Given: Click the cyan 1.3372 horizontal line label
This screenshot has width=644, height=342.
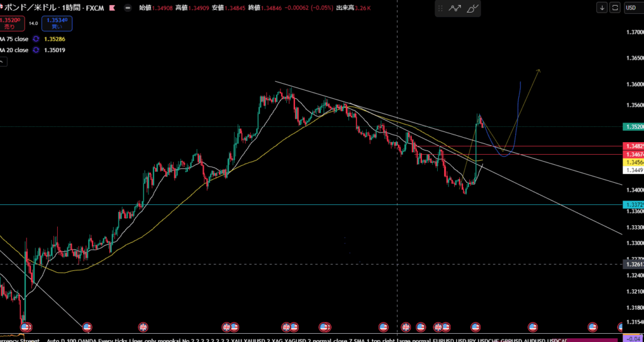Looking at the screenshot, I should click(633, 205).
